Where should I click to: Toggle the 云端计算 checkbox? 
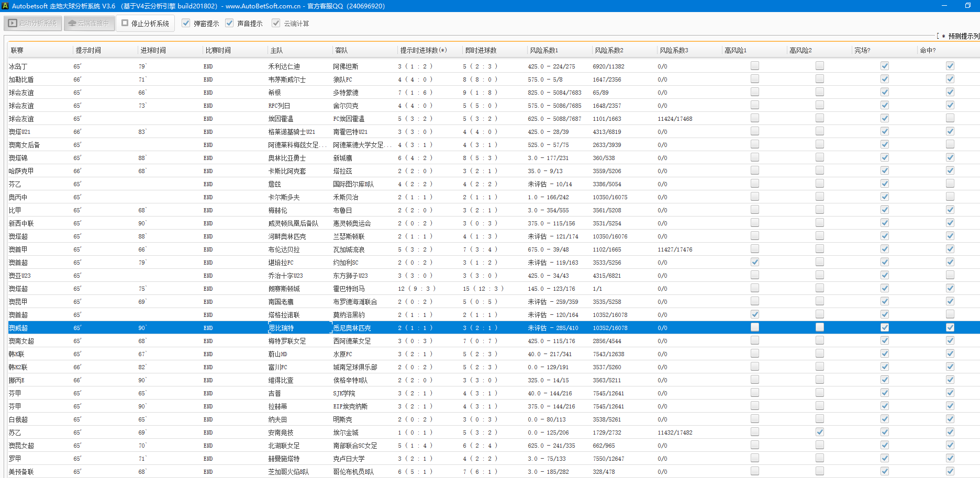276,24
